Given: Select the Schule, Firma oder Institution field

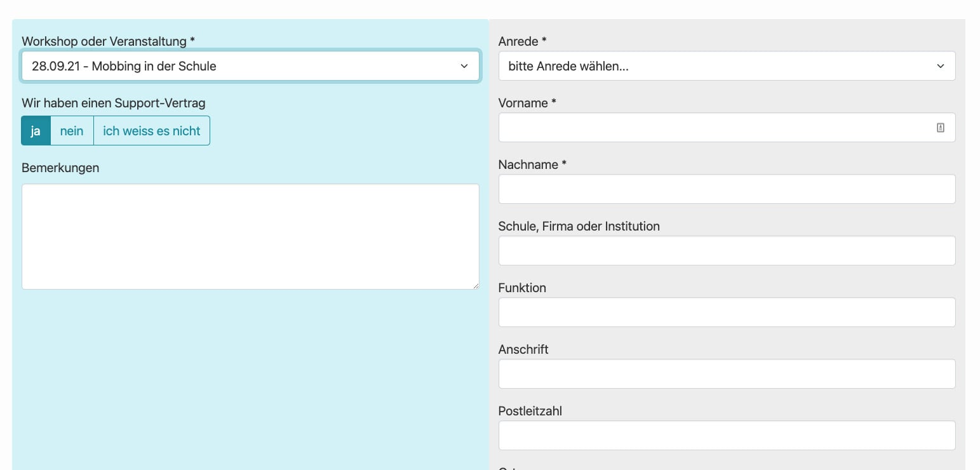Looking at the screenshot, I should 727,251.
